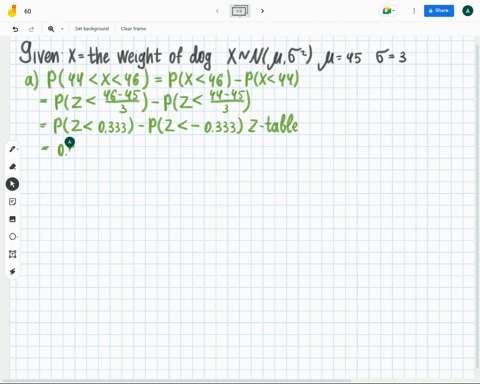Expand the frame bar thumbnail
This screenshot has height=384, width=480.
pos(240,11)
